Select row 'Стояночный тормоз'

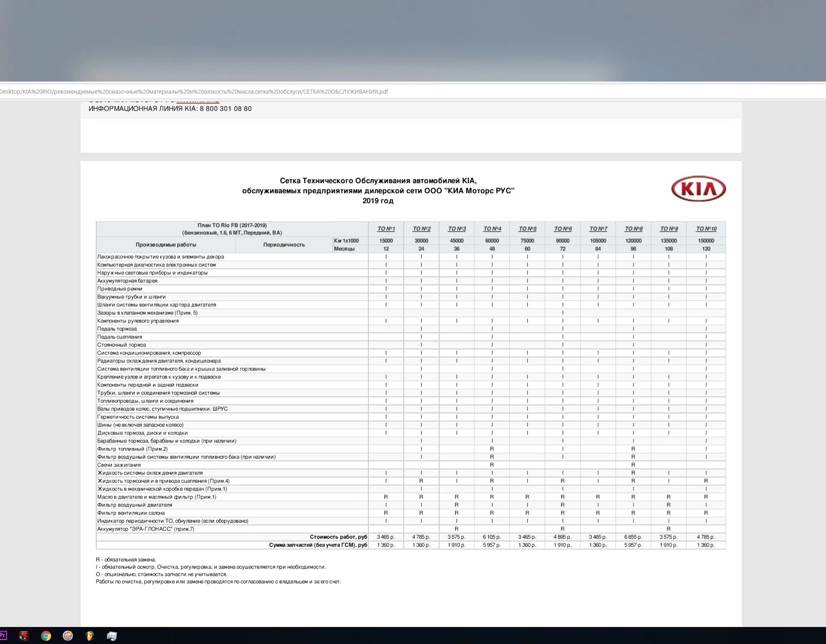pyautogui.click(x=411, y=345)
